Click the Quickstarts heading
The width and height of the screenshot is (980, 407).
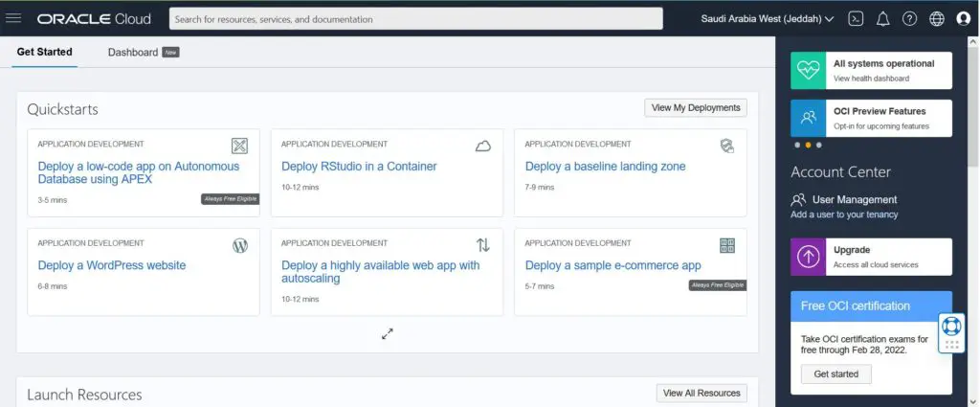(62, 109)
